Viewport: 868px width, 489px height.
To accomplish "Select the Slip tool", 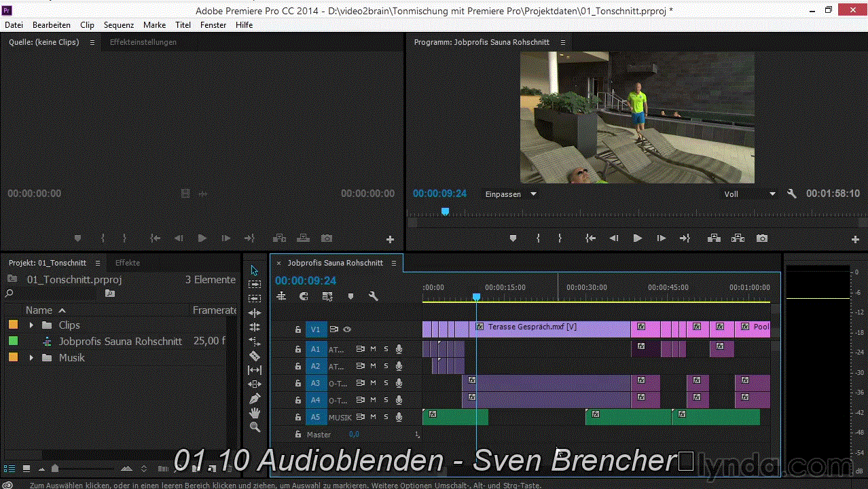I will tap(255, 370).
